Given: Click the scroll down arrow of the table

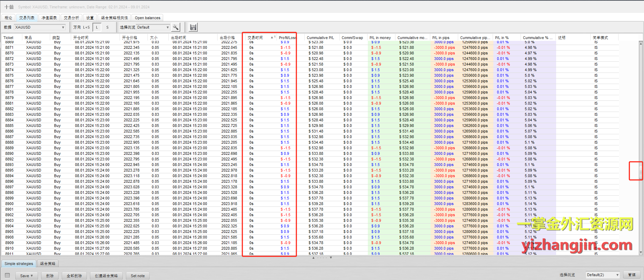Looking at the screenshot, I should 641,252.
